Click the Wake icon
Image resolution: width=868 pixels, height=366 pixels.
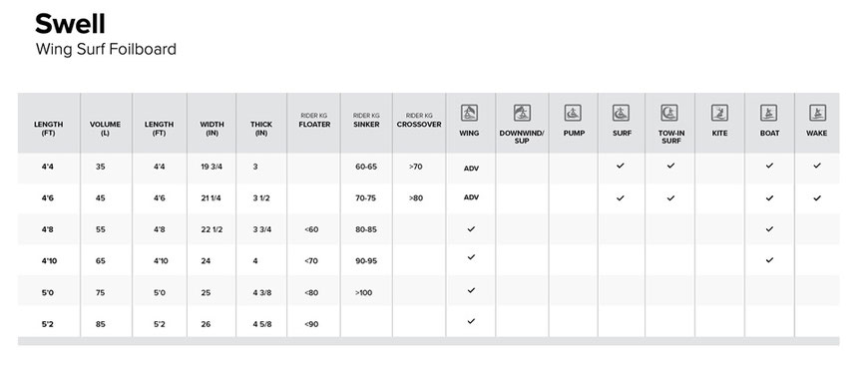pos(817,113)
